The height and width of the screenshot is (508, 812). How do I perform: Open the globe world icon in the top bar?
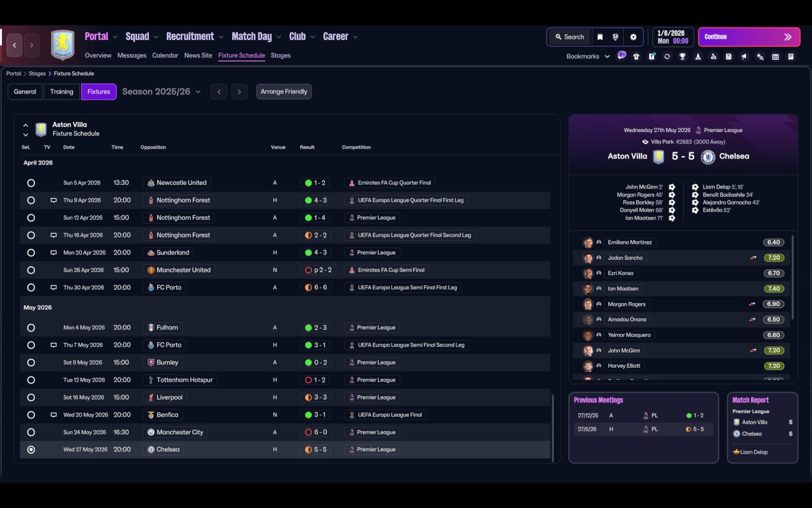click(615, 37)
